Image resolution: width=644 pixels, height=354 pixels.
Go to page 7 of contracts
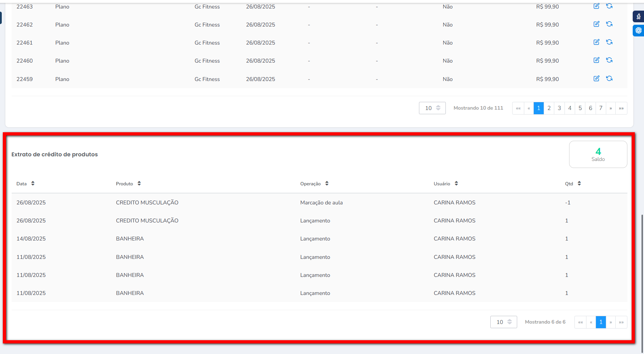(601, 108)
